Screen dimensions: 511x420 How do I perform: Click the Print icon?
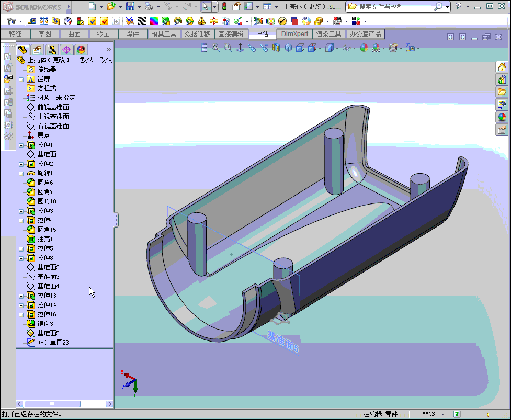(x=149, y=6)
